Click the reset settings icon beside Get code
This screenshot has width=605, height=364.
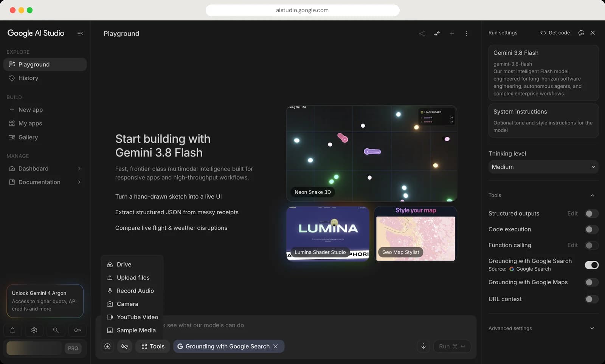[581, 33]
